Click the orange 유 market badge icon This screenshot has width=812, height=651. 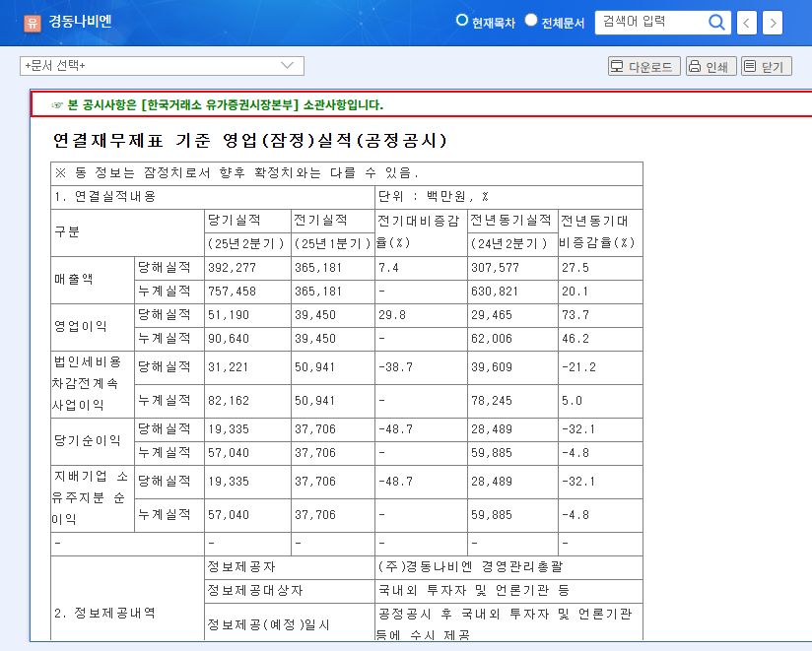[x=33, y=22]
